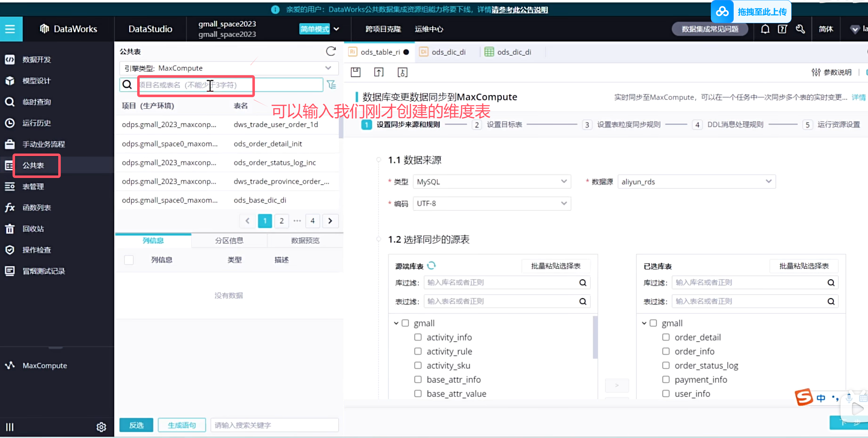Collapse the gmall tree in 源端库表
868x438 pixels.
(396, 323)
